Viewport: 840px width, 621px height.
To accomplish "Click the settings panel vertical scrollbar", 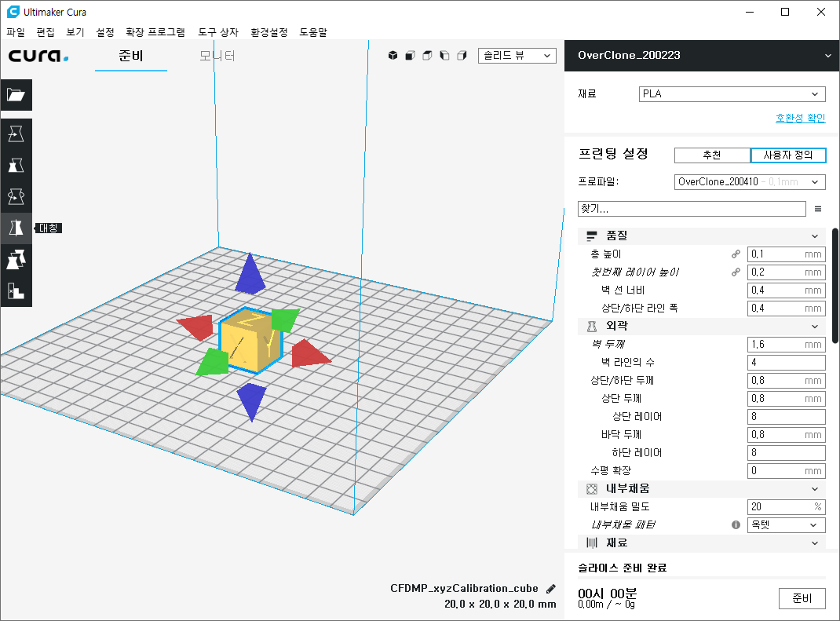I will 835,286.
